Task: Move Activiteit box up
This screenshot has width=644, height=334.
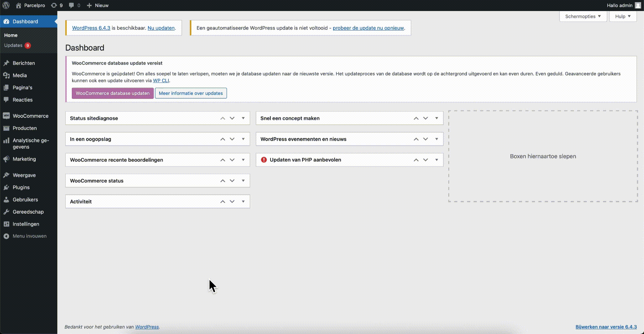Action: click(223, 202)
